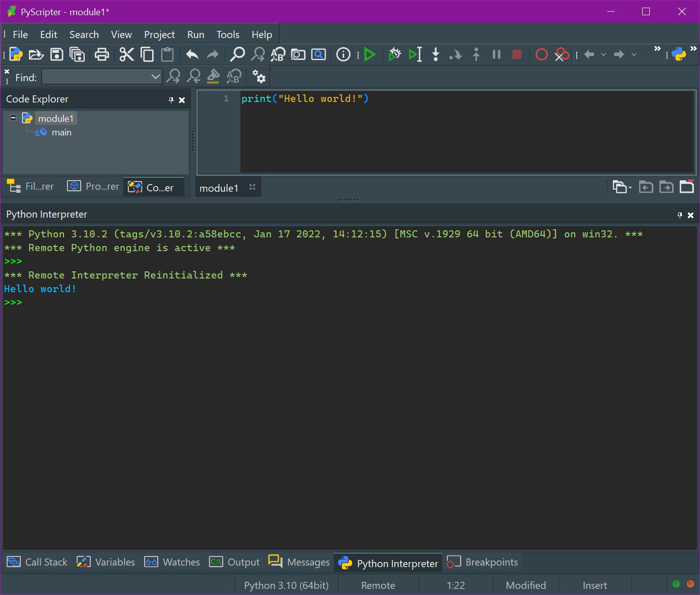Image resolution: width=700 pixels, height=595 pixels.
Task: Collapse the module1 node in Code Explorer
Action: click(x=13, y=118)
